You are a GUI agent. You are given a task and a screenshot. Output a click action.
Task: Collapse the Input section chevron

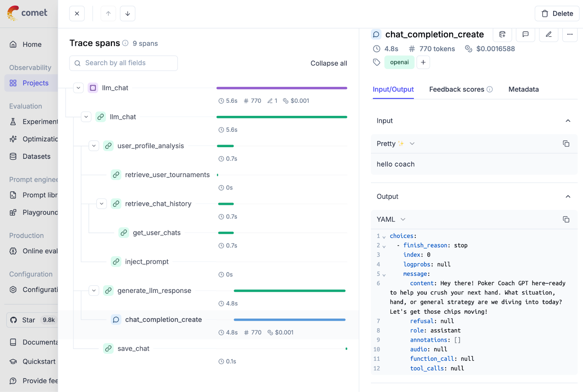pos(568,121)
